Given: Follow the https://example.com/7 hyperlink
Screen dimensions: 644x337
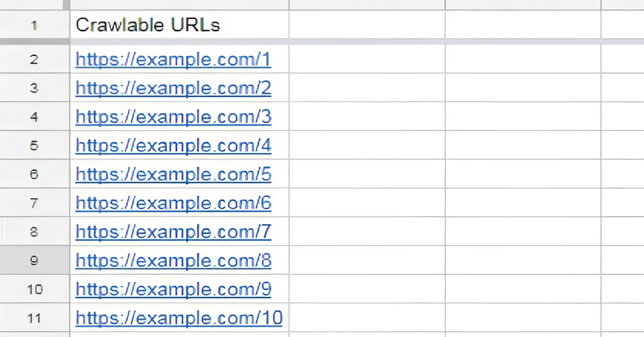Looking at the screenshot, I should click(173, 232).
